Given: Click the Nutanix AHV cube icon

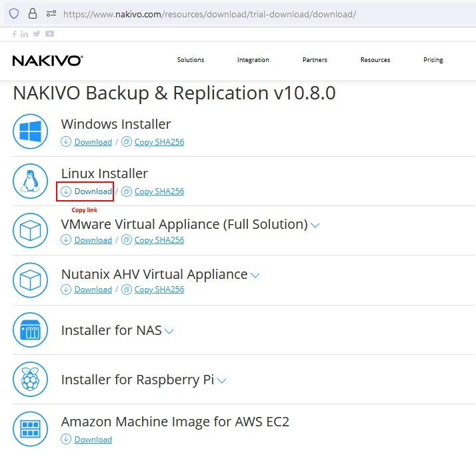Looking at the screenshot, I should [31, 280].
